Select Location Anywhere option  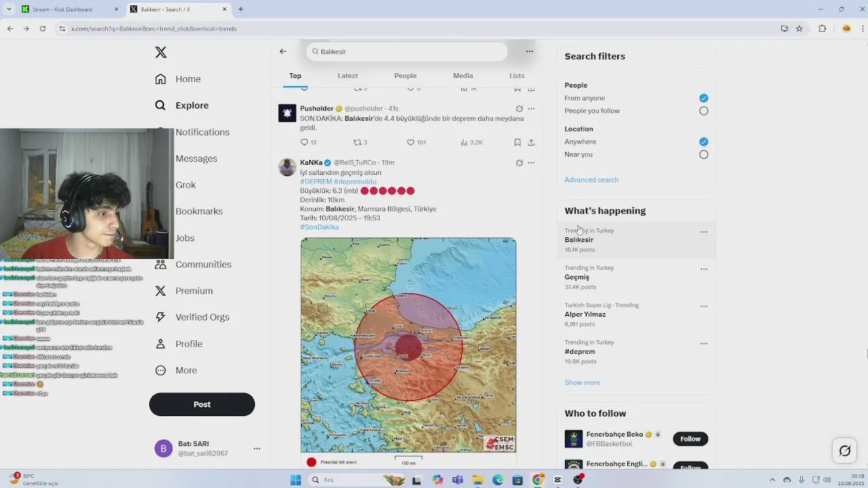pos(704,142)
